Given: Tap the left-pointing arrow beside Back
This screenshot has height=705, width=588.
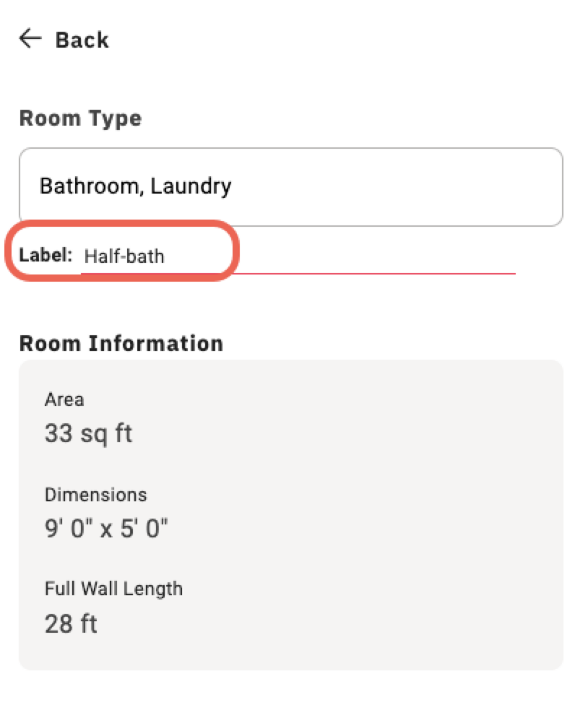Looking at the screenshot, I should 28,38.
